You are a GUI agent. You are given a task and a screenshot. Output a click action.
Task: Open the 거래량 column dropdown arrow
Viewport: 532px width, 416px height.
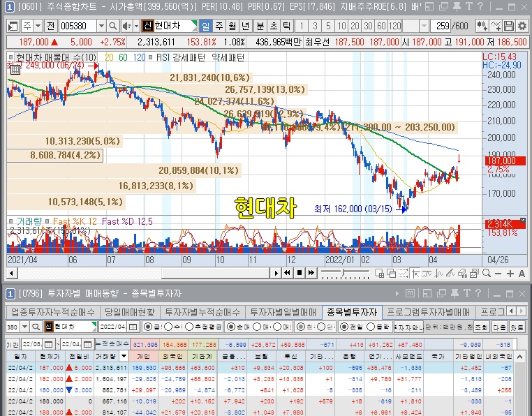tap(124, 356)
